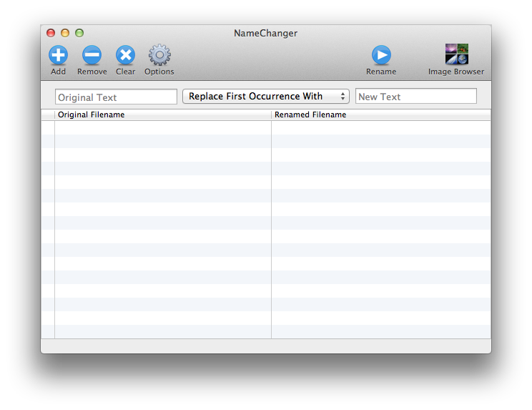Image resolution: width=532 pixels, height=410 pixels.
Task: Clear the file list with Clear icon
Action: [125, 55]
